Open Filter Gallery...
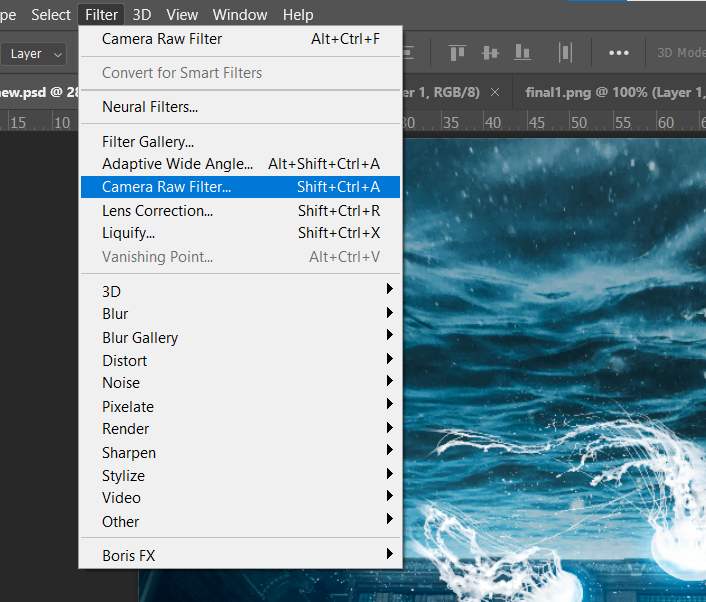Viewport: 706px width, 602px height. coord(148,142)
